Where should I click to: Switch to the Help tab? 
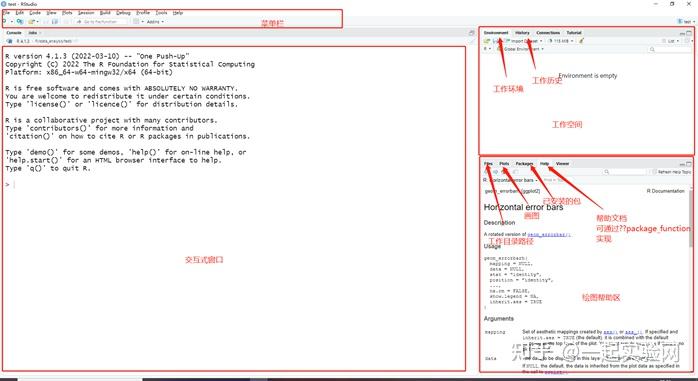544,164
